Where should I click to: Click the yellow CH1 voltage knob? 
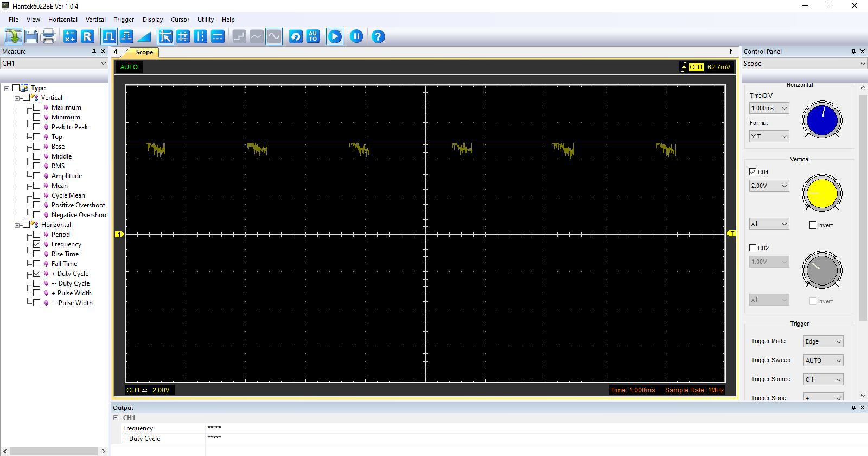point(822,193)
